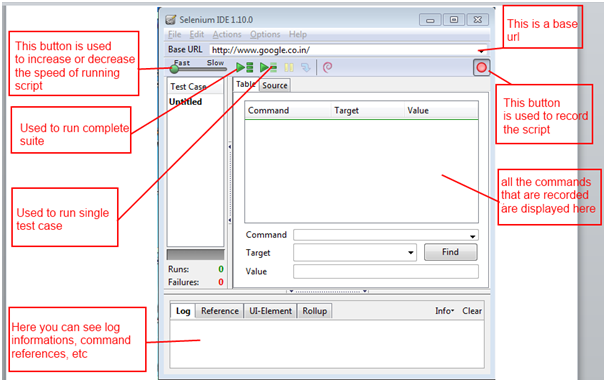Switch to the Source tab
Image resolution: width=606 pixels, height=382 pixels.
click(x=275, y=85)
